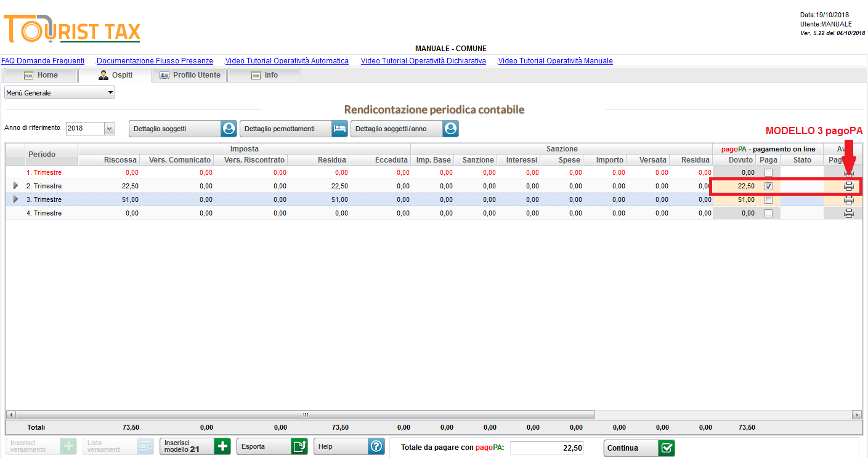Viewport: 868px width, 458px height.
Task: Open the FAQ Domande Frequenti link
Action: [x=43, y=61]
